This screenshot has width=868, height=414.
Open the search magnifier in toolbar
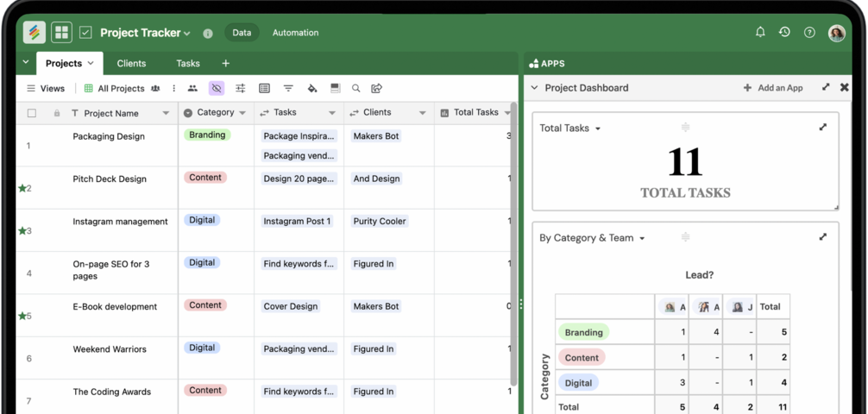pos(355,88)
